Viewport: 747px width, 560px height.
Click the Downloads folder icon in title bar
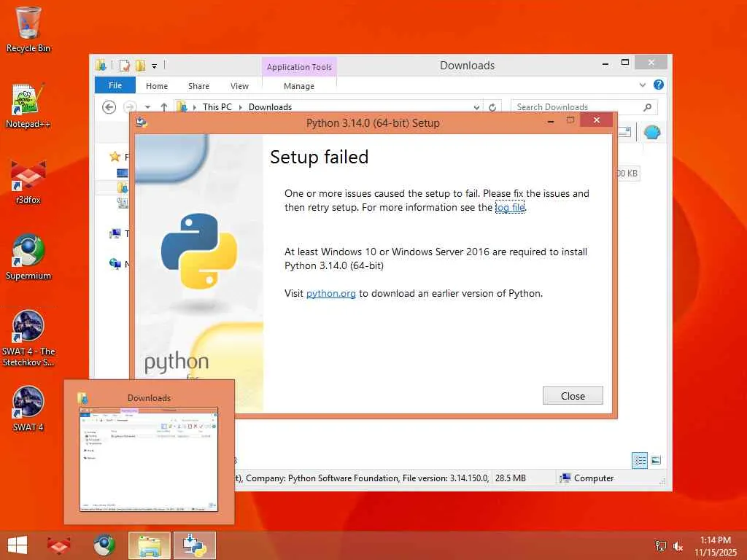point(101,65)
